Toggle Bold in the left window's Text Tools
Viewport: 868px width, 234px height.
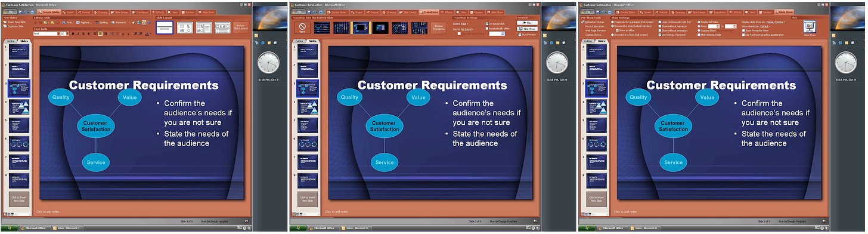tap(73, 33)
